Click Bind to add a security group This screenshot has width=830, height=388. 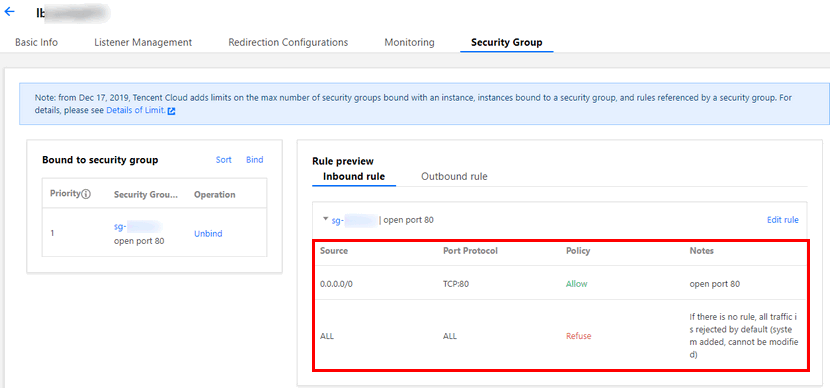(x=255, y=160)
